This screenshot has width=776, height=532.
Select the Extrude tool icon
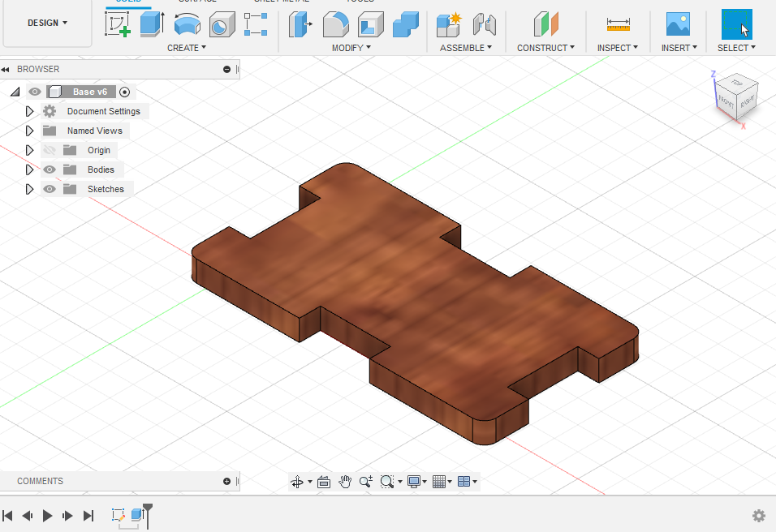pos(152,24)
